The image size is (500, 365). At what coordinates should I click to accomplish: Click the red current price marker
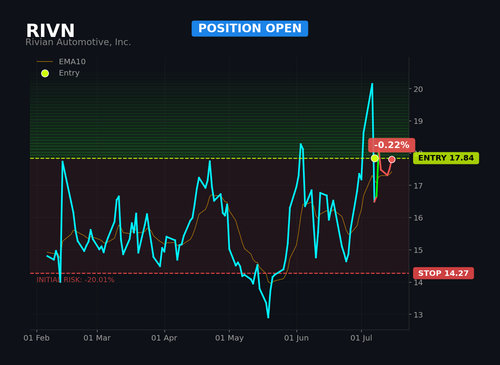392,160
